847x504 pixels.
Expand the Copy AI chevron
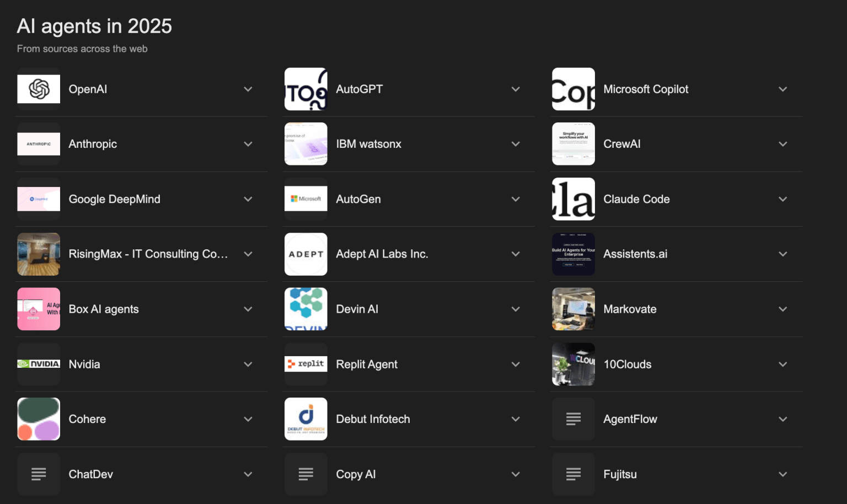pos(516,474)
